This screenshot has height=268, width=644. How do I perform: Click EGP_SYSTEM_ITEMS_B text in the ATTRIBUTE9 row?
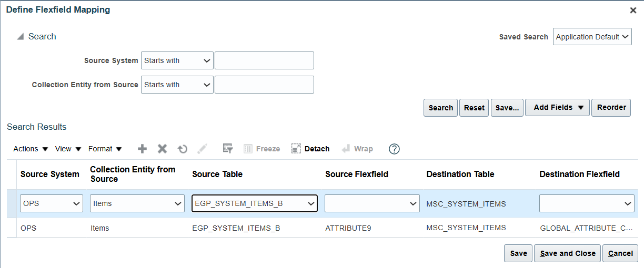236,228
